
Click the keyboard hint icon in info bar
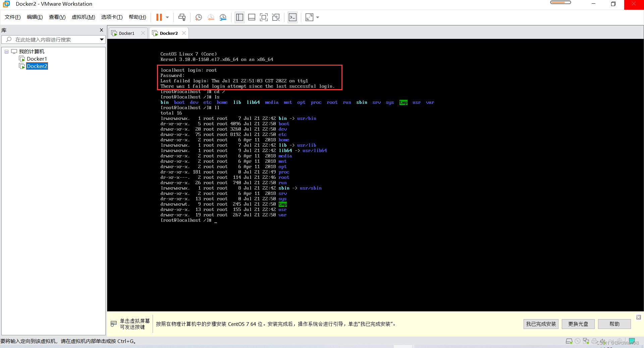point(114,324)
